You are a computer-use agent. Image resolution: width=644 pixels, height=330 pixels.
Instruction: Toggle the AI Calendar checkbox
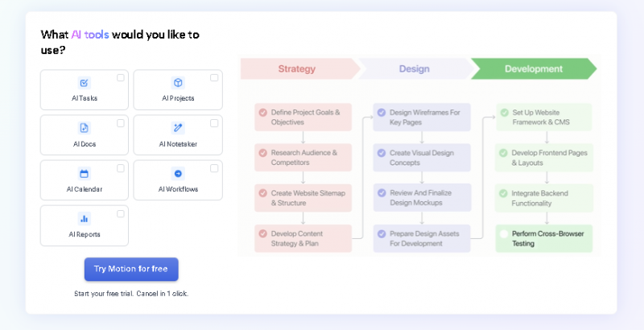(121, 168)
